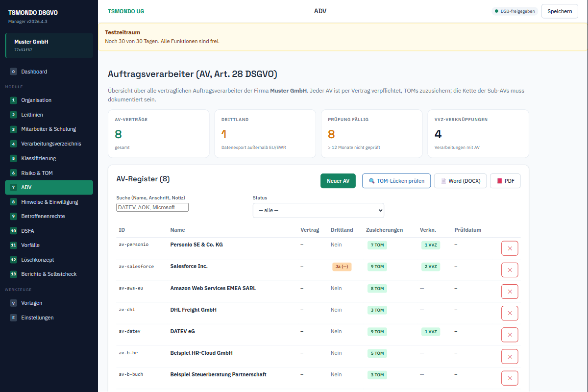
Task: Click the Ja (—) Drittland badge
Action: coord(342,267)
